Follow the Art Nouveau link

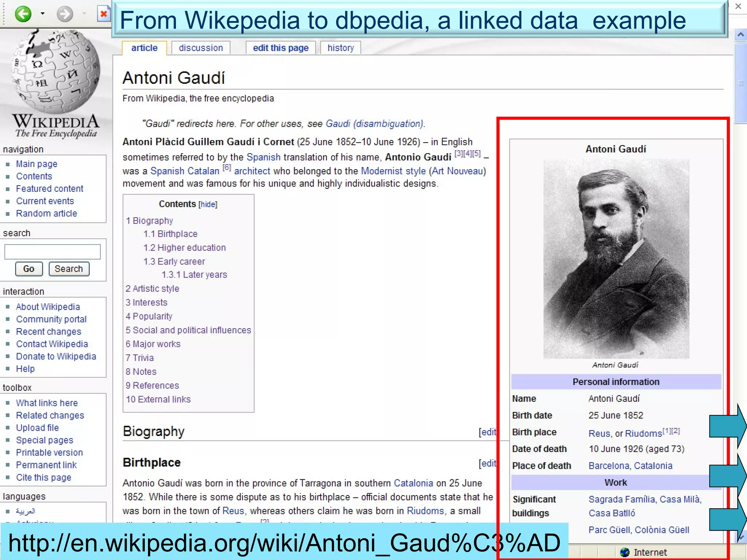point(457,171)
